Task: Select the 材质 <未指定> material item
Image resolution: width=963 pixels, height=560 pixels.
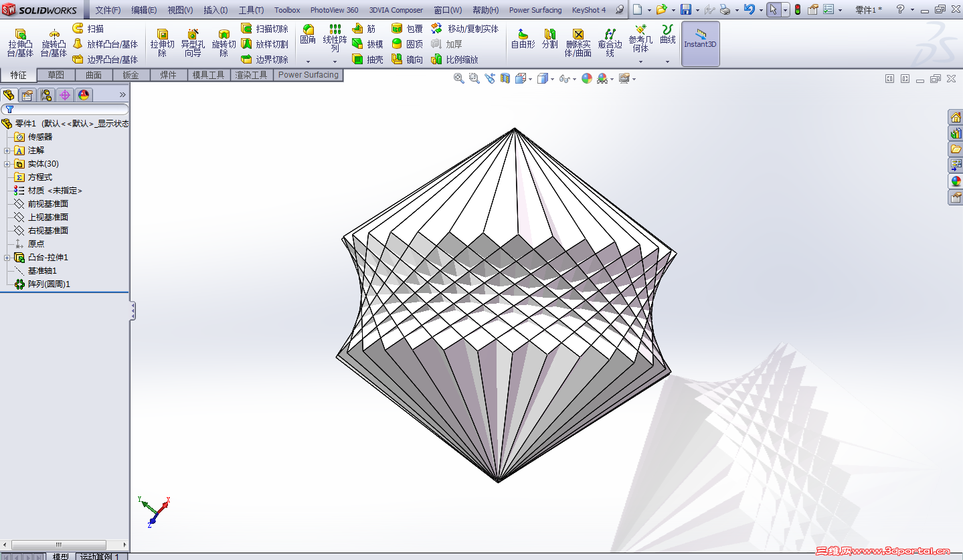Action: click(55, 191)
